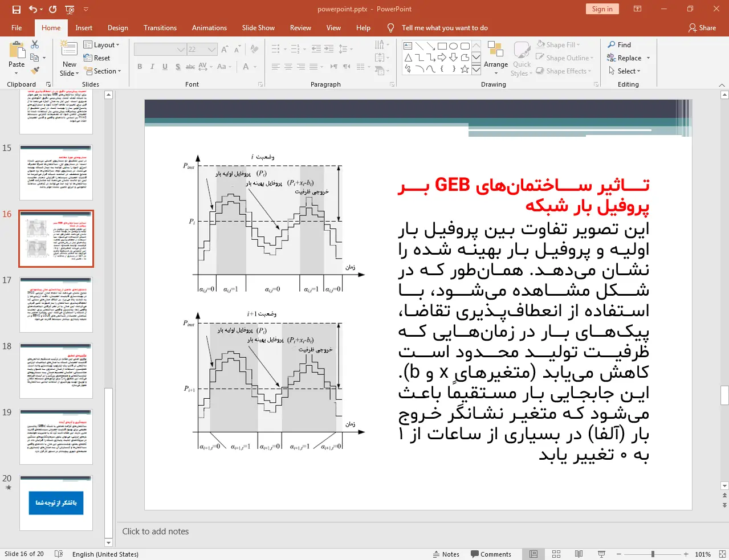The width and height of the screenshot is (729, 560).
Task: Toggle Center alignment for the paragraph
Action: pos(288,67)
